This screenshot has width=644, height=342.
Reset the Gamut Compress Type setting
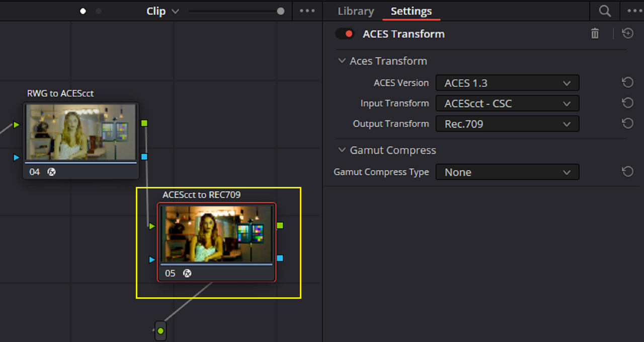627,172
